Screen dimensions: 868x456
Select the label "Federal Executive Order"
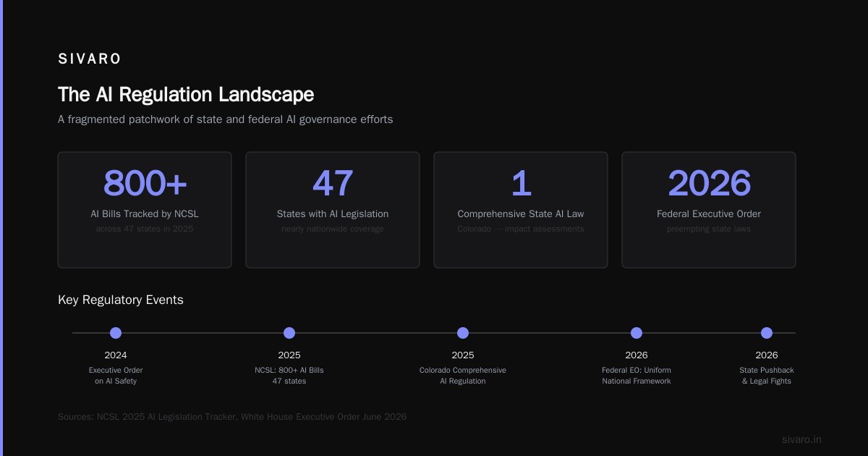709,214
